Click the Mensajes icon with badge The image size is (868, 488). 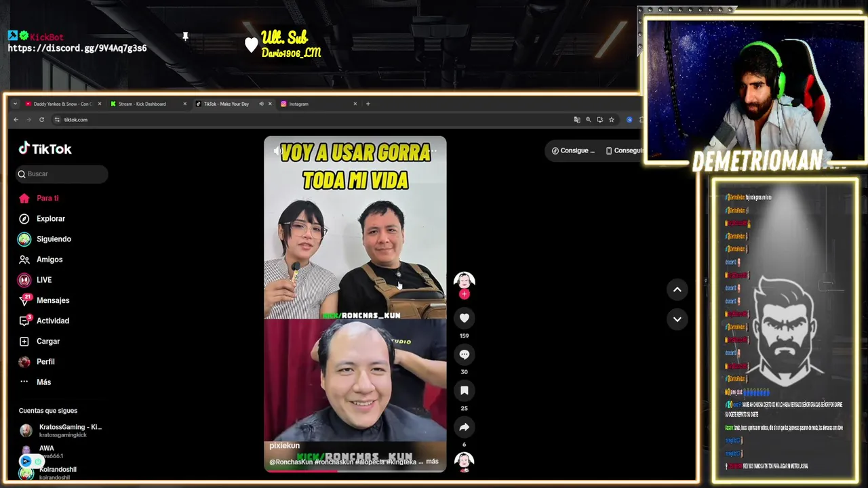point(24,300)
